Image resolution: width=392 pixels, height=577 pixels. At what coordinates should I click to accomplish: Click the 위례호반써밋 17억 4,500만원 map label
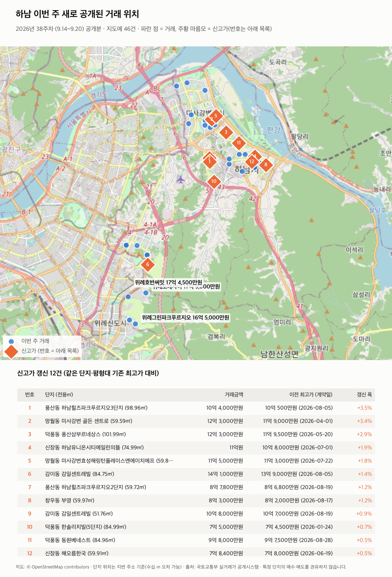pyautogui.click(x=169, y=282)
